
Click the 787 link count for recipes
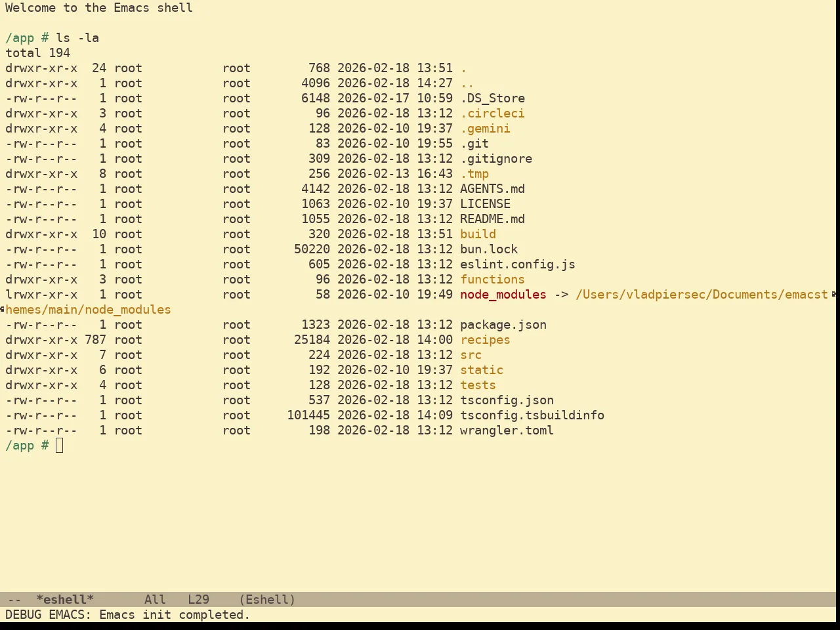(x=95, y=340)
